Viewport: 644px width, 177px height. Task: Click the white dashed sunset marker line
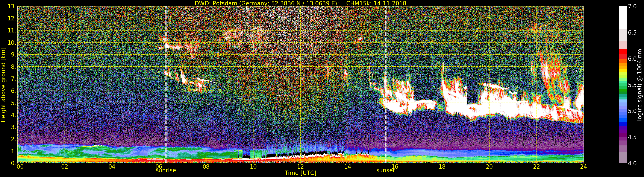[x=386, y=85]
